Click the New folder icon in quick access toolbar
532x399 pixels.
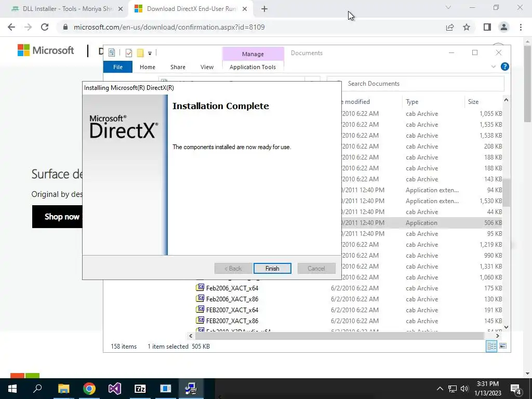[x=140, y=52]
